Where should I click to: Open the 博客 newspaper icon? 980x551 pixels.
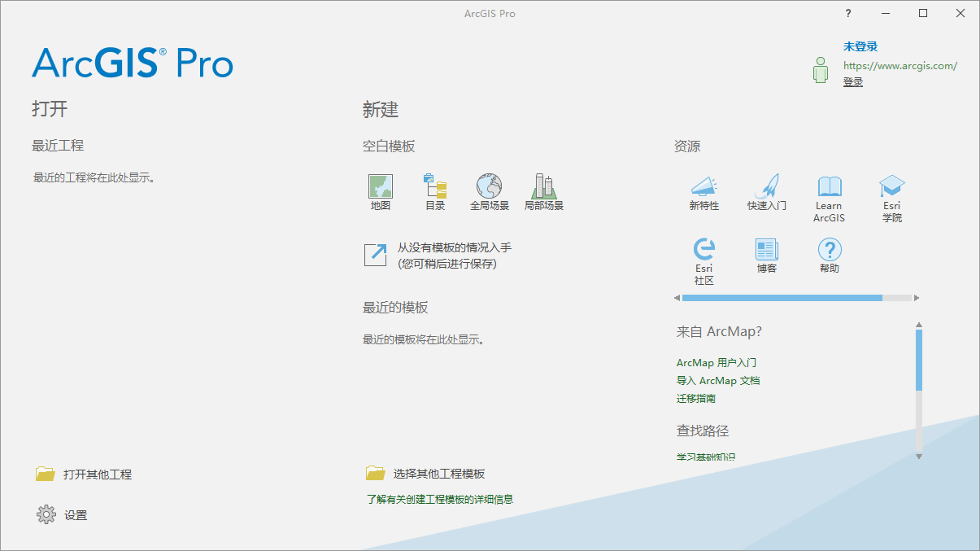(x=767, y=249)
